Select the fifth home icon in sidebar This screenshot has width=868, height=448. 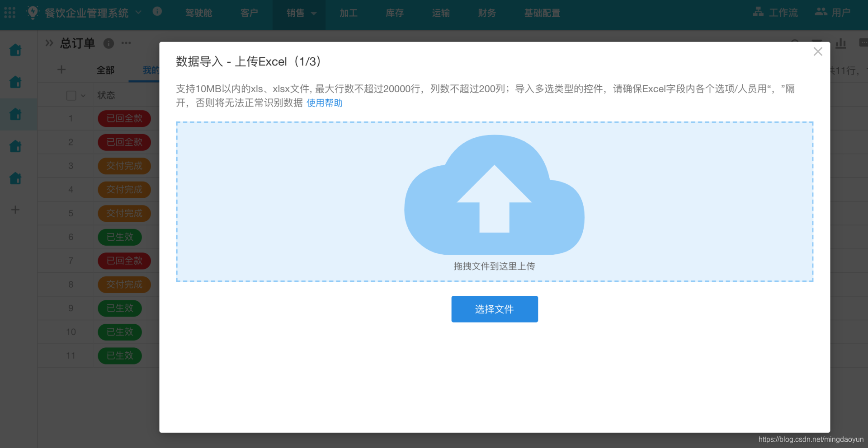pyautogui.click(x=15, y=178)
